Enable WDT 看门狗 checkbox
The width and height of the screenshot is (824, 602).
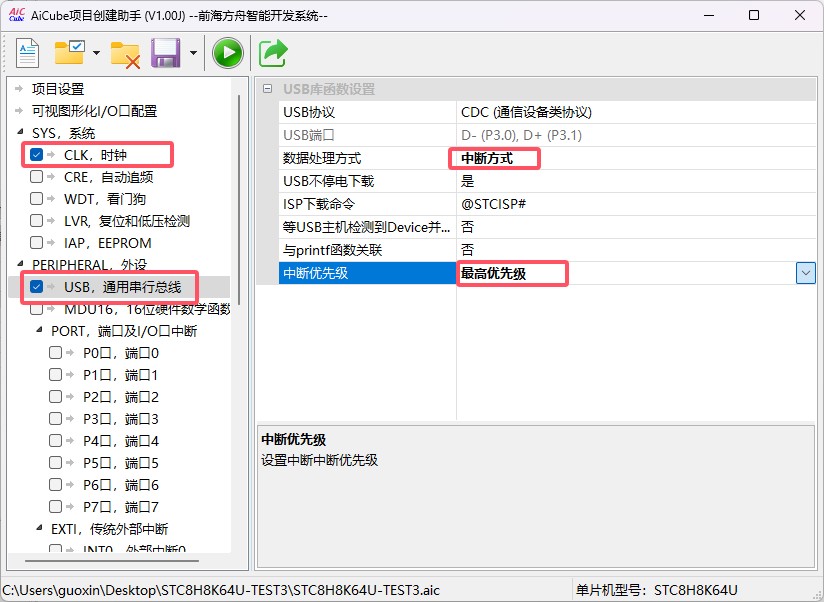pyautogui.click(x=36, y=199)
